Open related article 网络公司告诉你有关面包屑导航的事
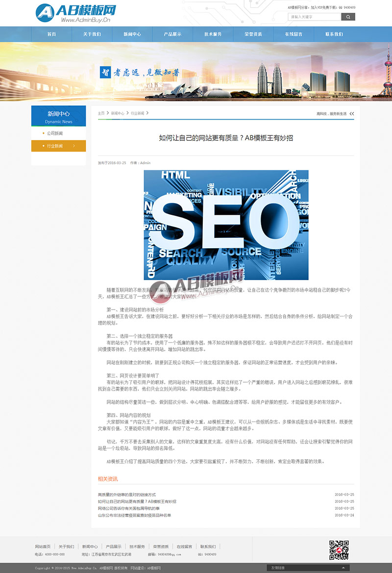This screenshot has height=573, width=392. click(x=128, y=508)
